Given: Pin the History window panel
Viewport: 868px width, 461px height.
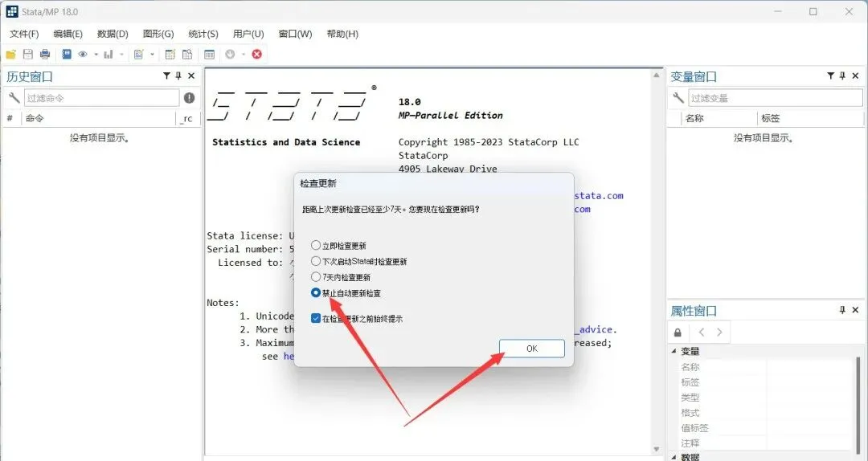Looking at the screenshot, I should click(x=178, y=75).
